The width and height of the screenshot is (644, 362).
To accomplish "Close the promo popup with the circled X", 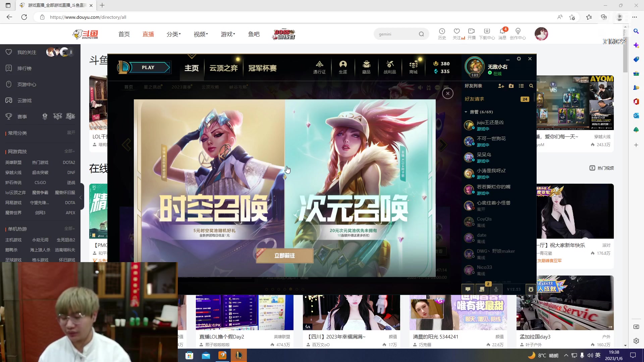I will (x=448, y=94).
